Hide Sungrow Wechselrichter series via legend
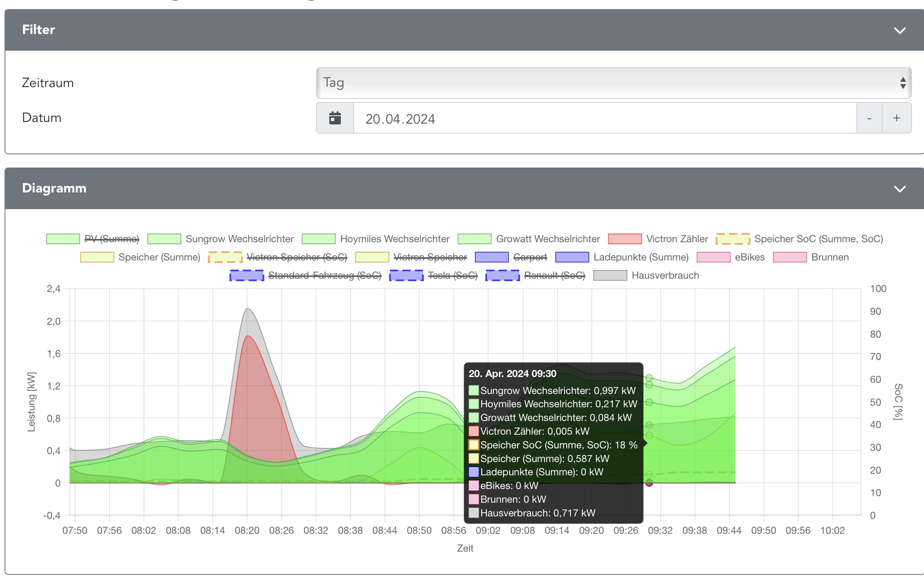 (239, 239)
